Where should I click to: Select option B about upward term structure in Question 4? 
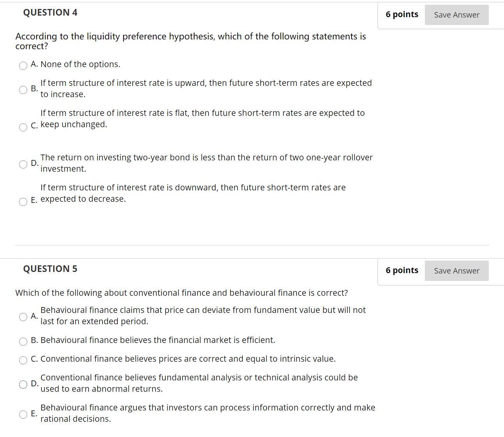[23, 90]
